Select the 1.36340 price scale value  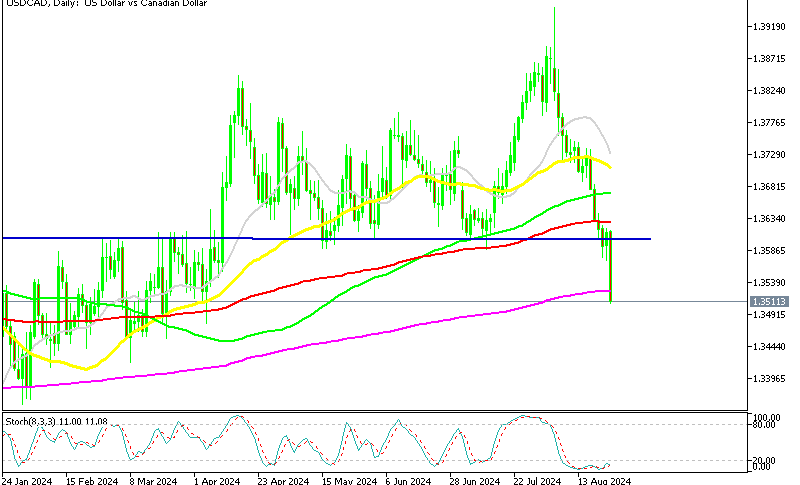click(769, 219)
